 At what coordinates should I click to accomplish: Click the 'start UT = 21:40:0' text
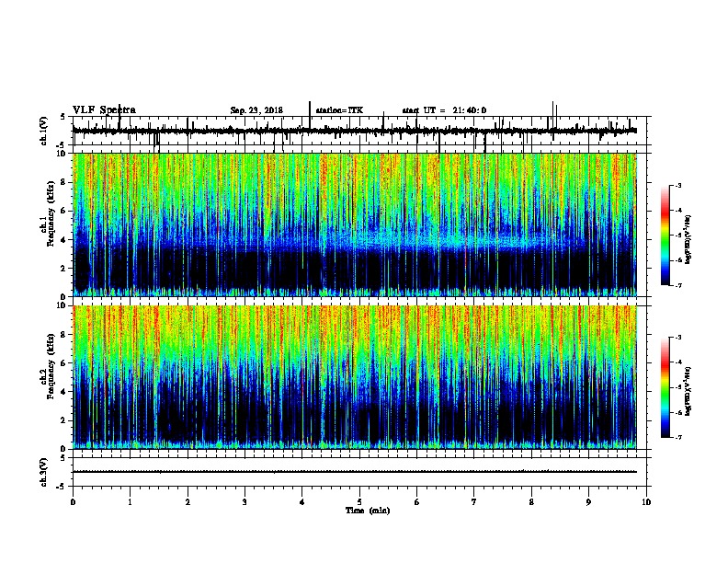click(444, 110)
